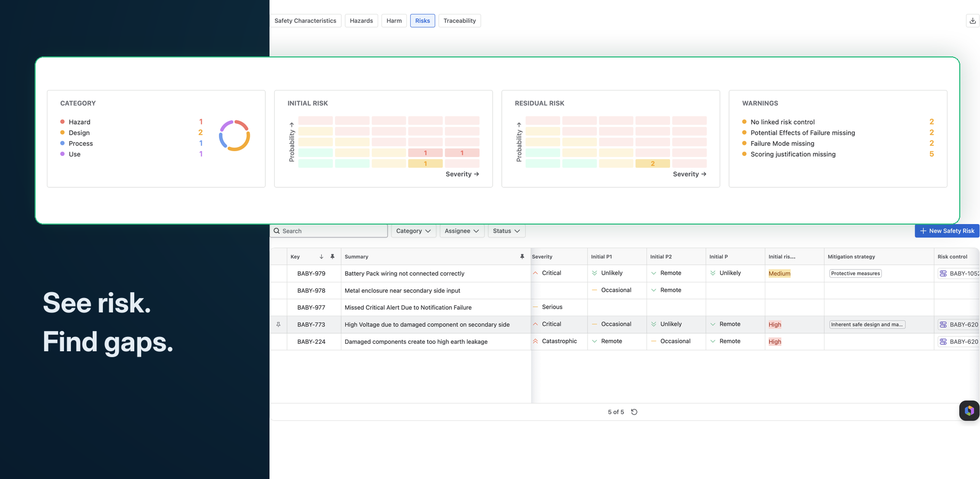Open the Assignee filter dropdown
This screenshot has width=980, height=479.
click(462, 231)
